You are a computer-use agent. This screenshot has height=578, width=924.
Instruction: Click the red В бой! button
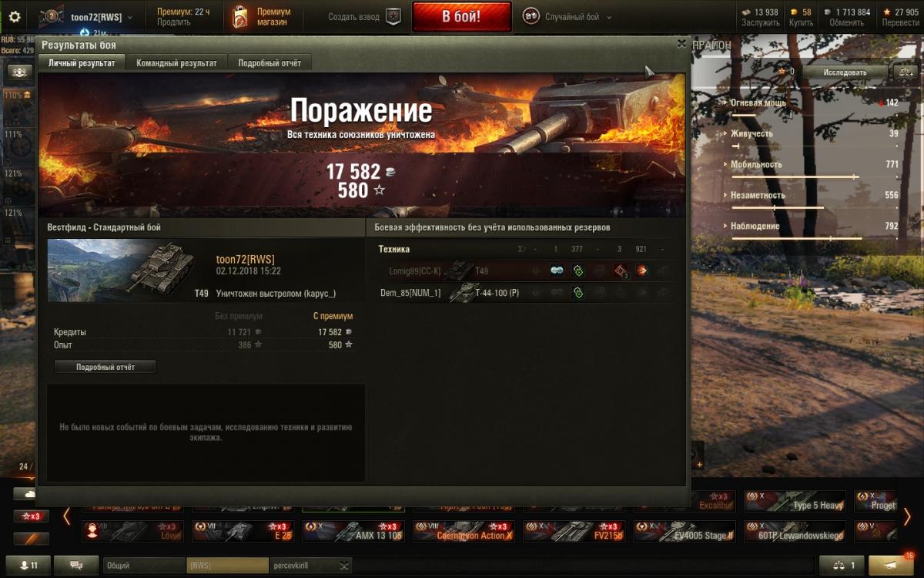tap(461, 16)
